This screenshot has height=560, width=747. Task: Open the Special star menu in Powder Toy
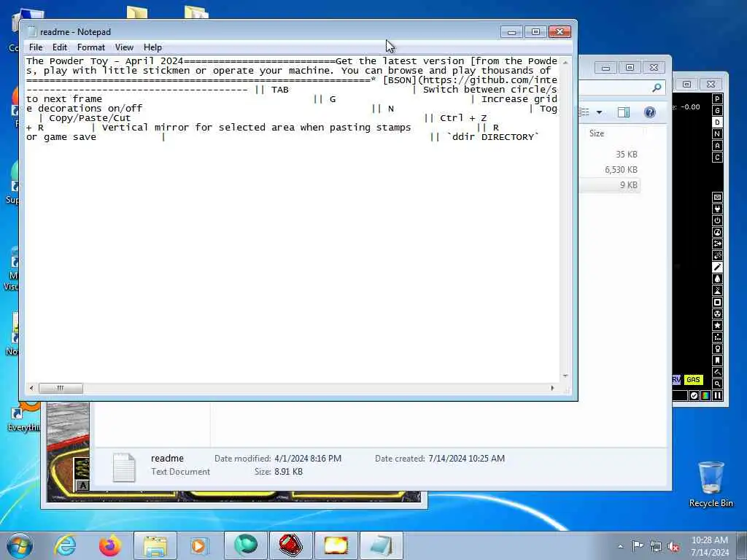tap(717, 326)
